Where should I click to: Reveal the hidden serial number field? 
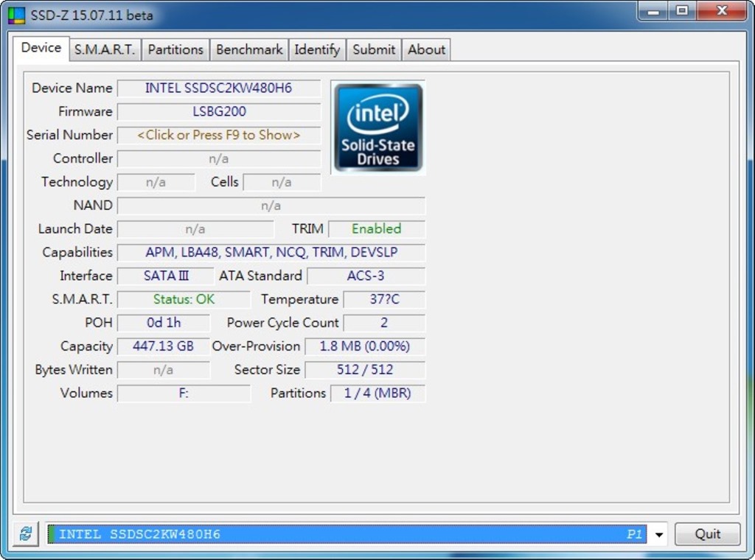pyautogui.click(x=219, y=135)
